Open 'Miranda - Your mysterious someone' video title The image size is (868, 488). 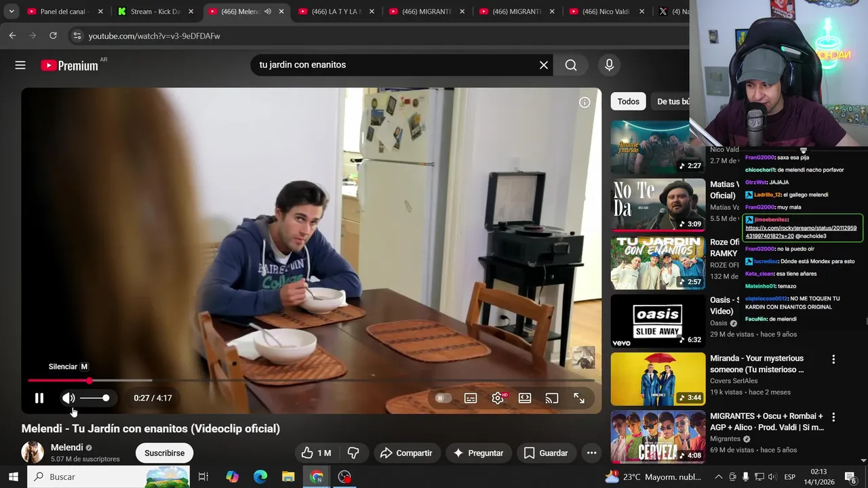pos(757,364)
